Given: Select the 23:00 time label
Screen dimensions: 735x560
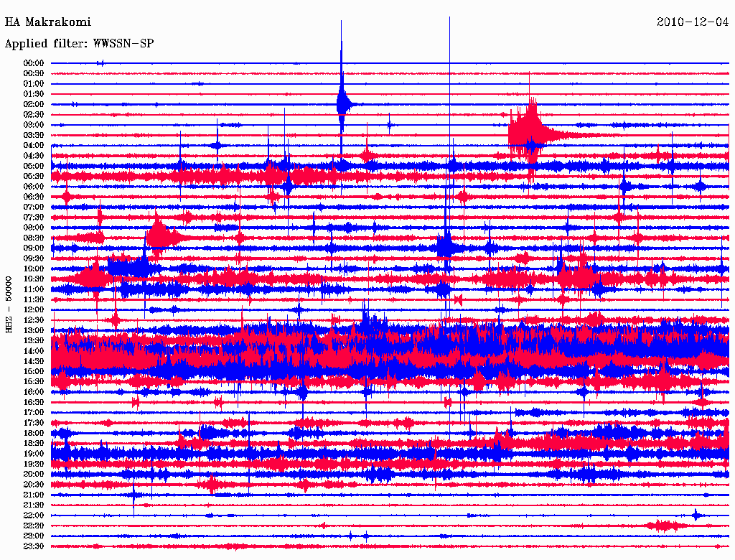Looking at the screenshot, I should click(34, 536).
